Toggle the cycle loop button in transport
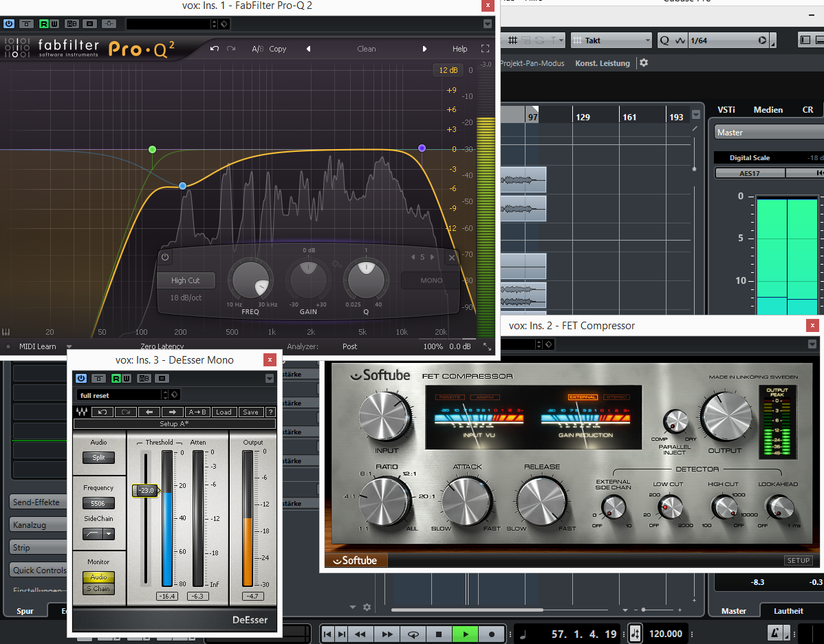This screenshot has height=644, width=824. [413, 634]
